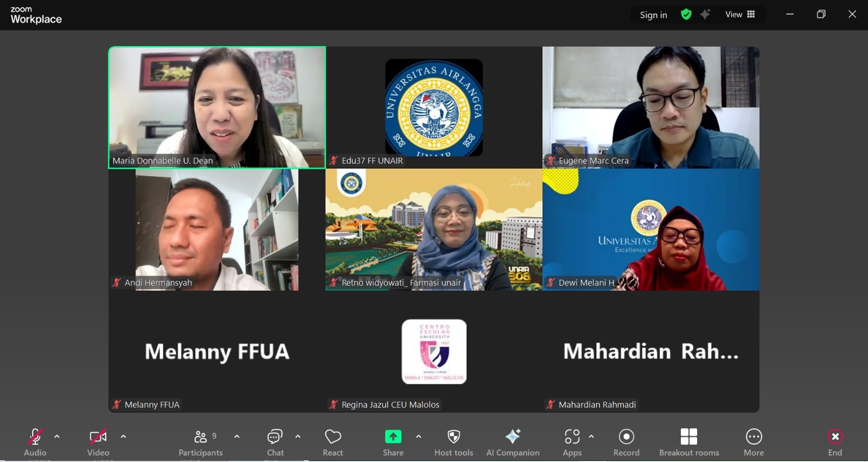Start camera with the Video button
Screen dimensions: 868x462
click(x=98, y=442)
